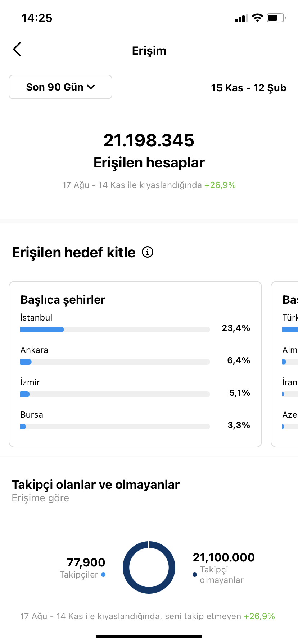Select the Bursa 3,3% row
Image resolution: width=298 pixels, height=644 pixels.
click(135, 420)
